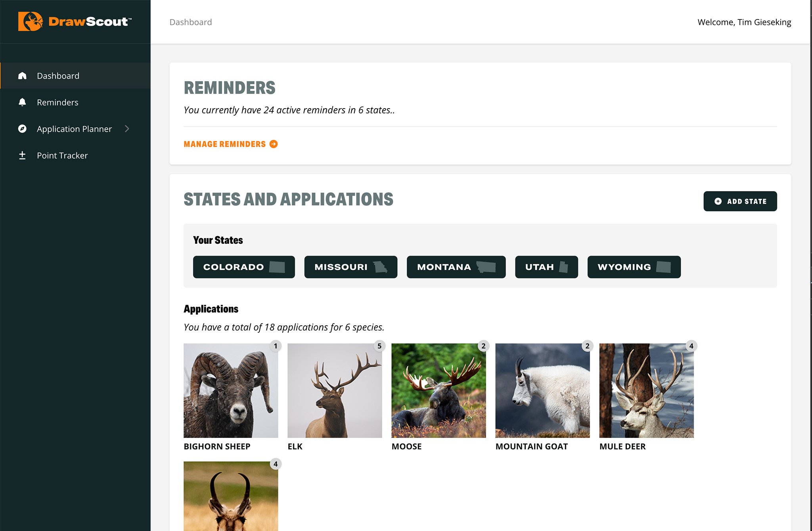
Task: Click the Application Planner compass icon
Action: (22, 129)
